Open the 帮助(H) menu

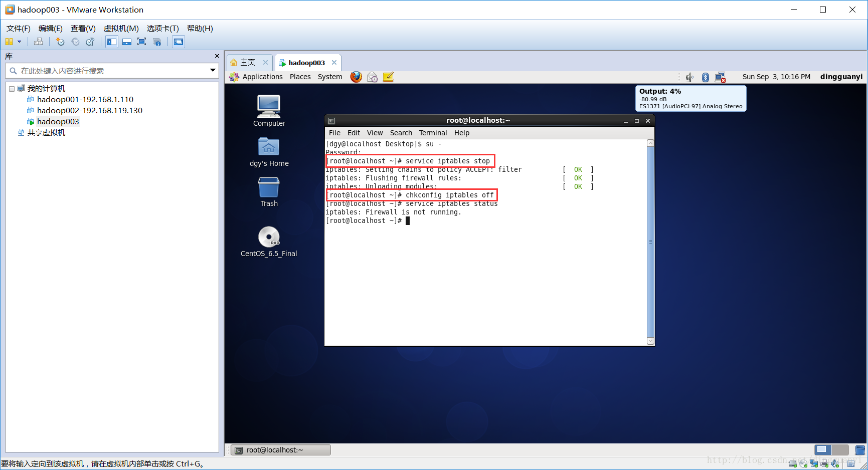tap(200, 29)
